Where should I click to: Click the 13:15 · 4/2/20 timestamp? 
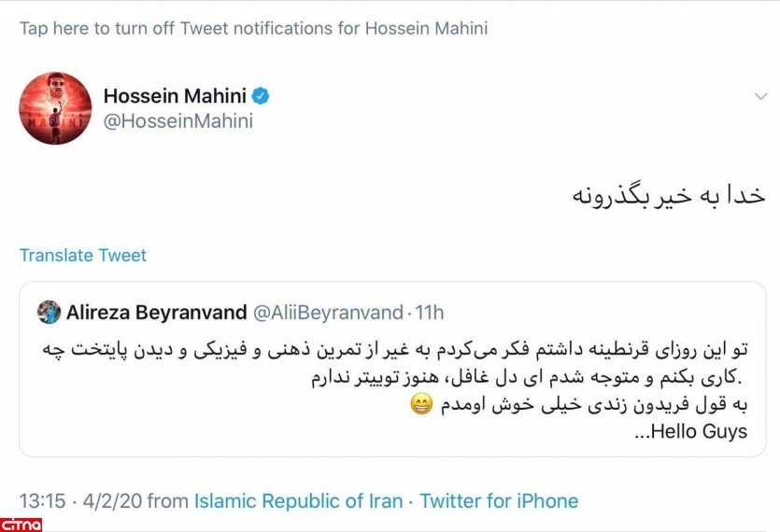click(x=80, y=501)
